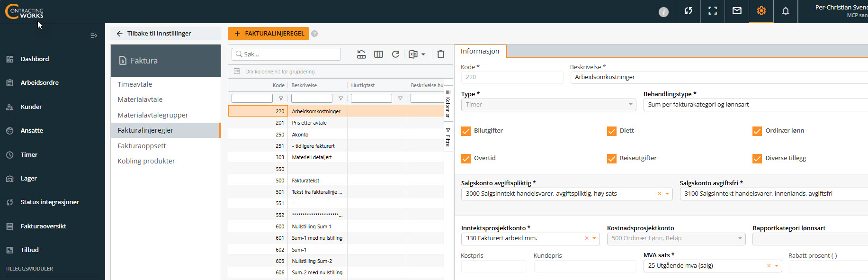Select the row 600 Nullstilling Sum 1
This screenshot has width=868, height=280.
point(336,226)
